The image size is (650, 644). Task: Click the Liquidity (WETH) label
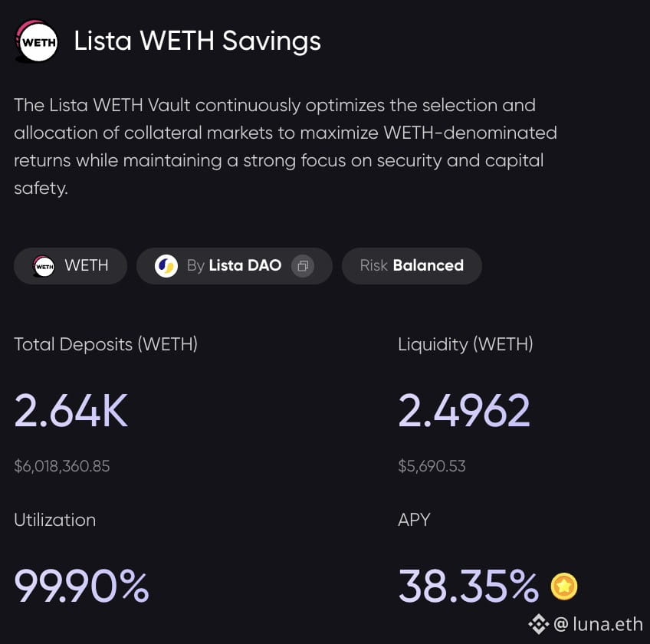465,344
